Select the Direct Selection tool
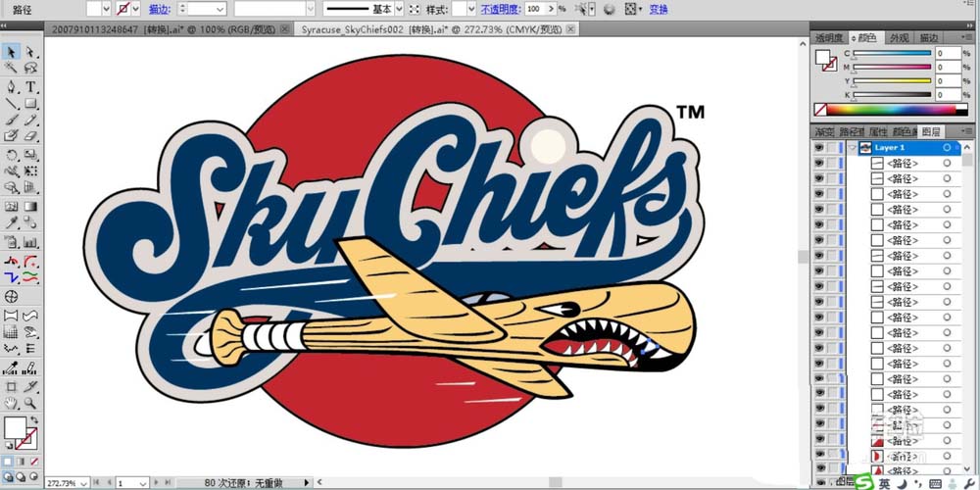This screenshot has height=490, width=980. tap(30, 52)
